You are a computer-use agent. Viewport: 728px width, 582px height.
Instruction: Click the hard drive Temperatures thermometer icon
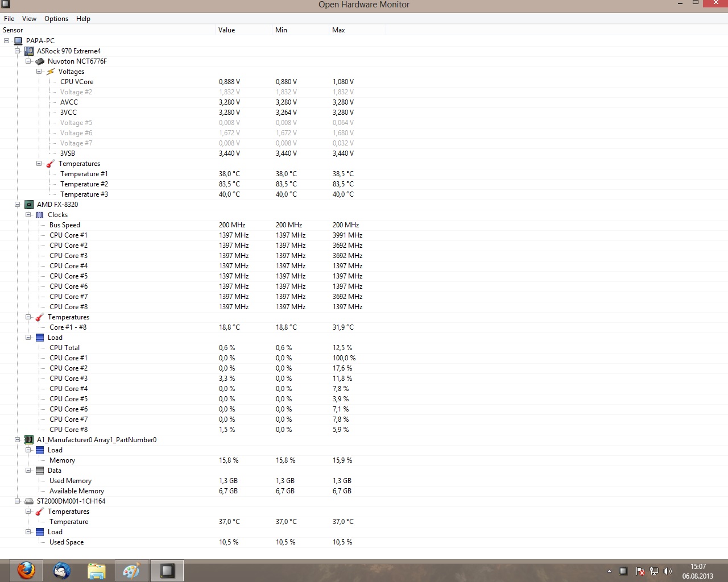point(40,512)
